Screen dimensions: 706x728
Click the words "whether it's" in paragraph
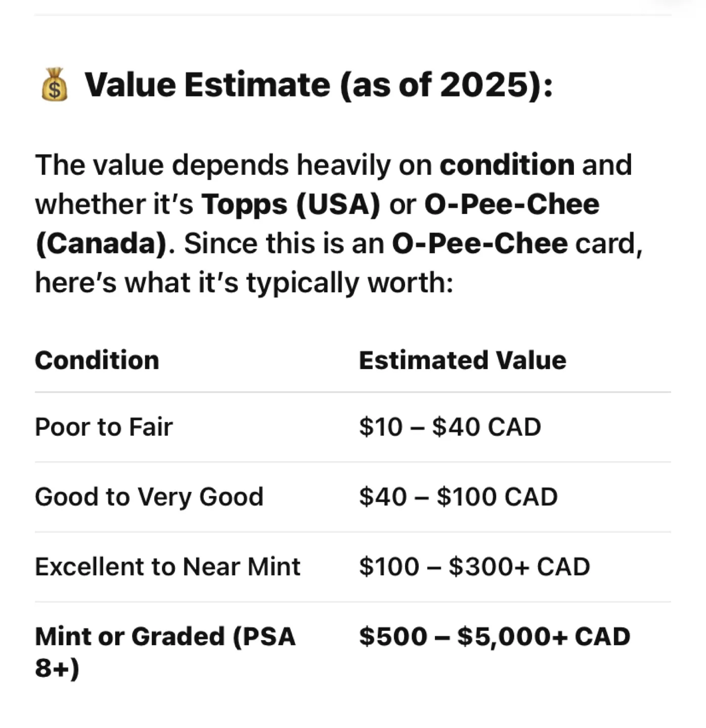point(114,204)
